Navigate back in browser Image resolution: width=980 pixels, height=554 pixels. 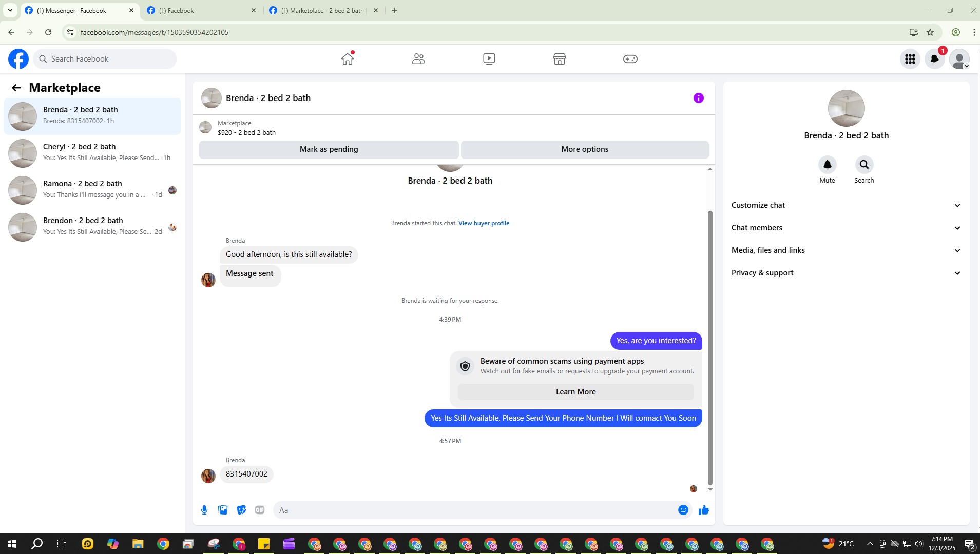[11, 32]
